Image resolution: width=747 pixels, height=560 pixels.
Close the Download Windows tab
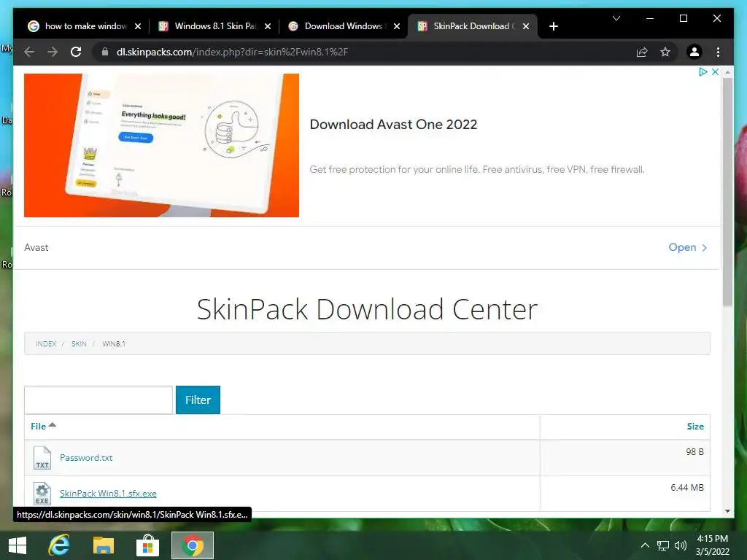pos(397,27)
